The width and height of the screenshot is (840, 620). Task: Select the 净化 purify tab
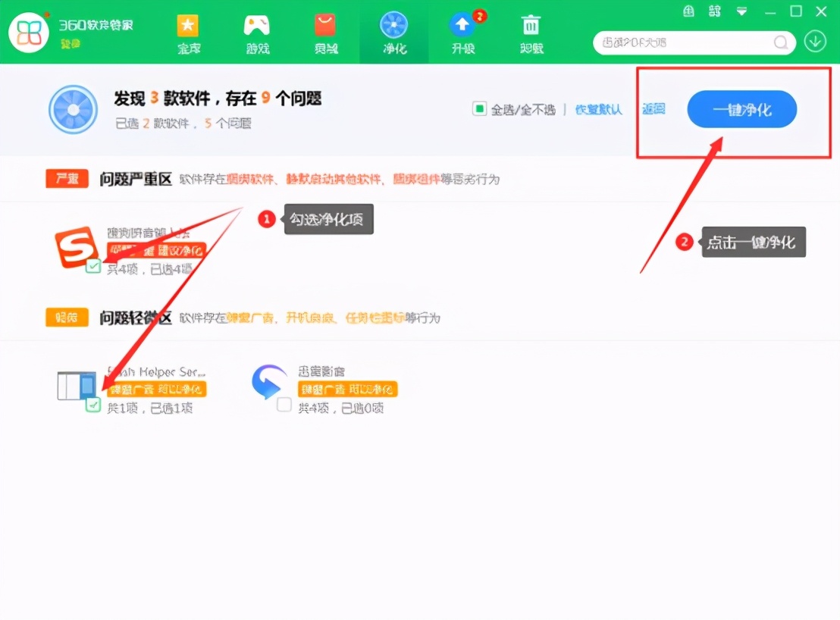[394, 33]
